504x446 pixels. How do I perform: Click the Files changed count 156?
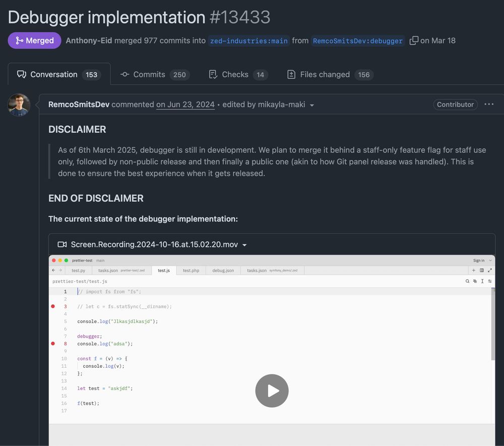[364, 75]
